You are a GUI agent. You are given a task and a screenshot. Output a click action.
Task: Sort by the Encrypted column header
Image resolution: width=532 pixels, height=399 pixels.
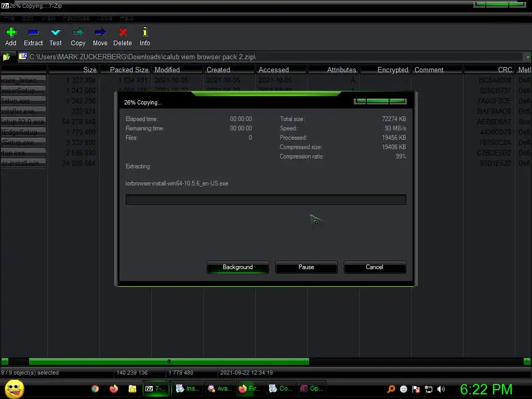[x=385, y=70]
